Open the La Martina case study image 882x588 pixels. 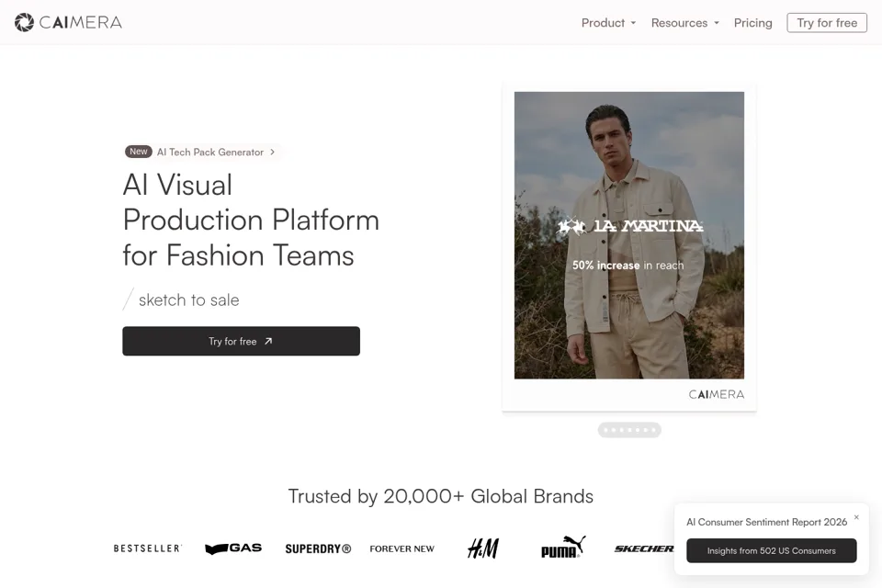628,235
